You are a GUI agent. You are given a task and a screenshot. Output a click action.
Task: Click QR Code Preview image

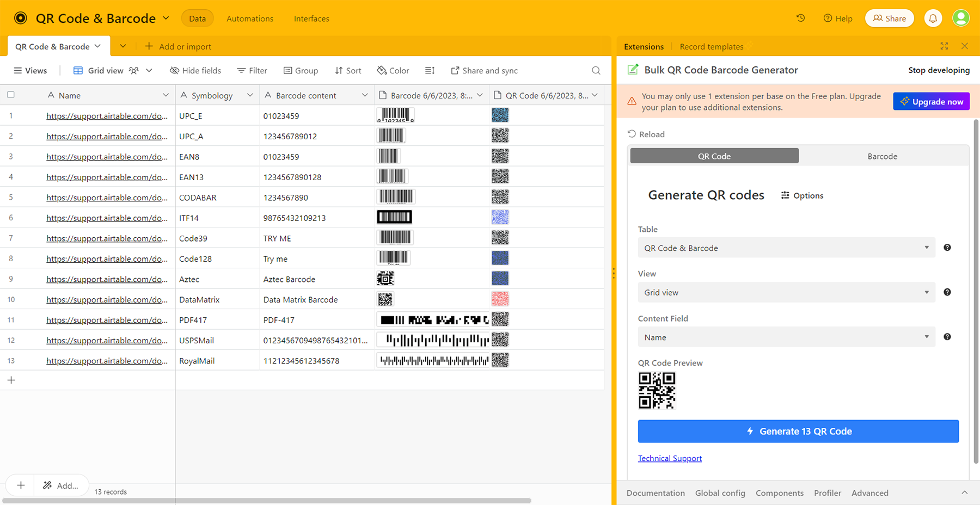pyautogui.click(x=657, y=390)
